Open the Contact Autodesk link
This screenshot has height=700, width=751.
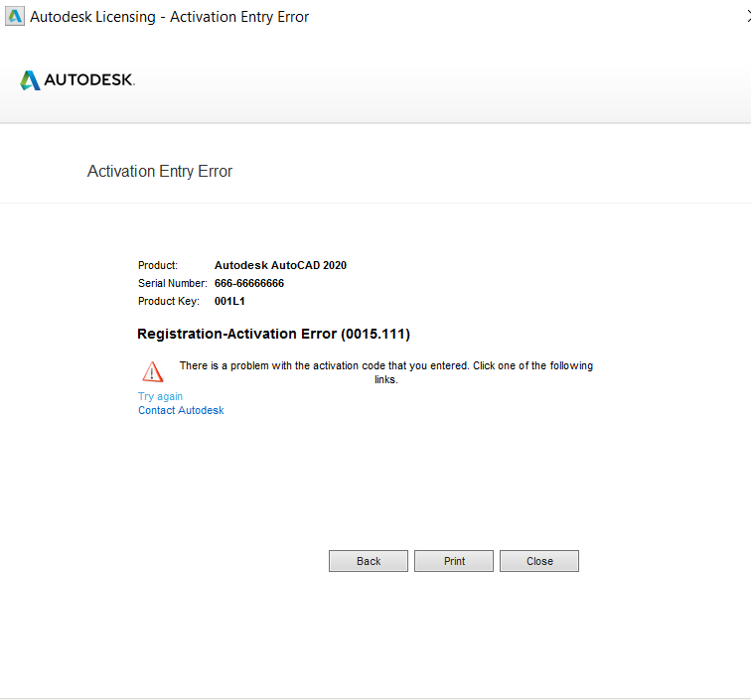pos(181,410)
